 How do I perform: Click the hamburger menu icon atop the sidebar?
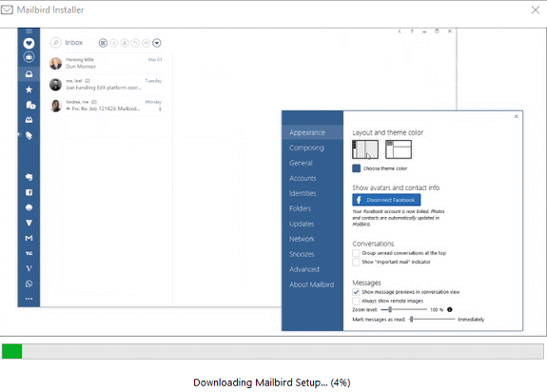(x=29, y=31)
